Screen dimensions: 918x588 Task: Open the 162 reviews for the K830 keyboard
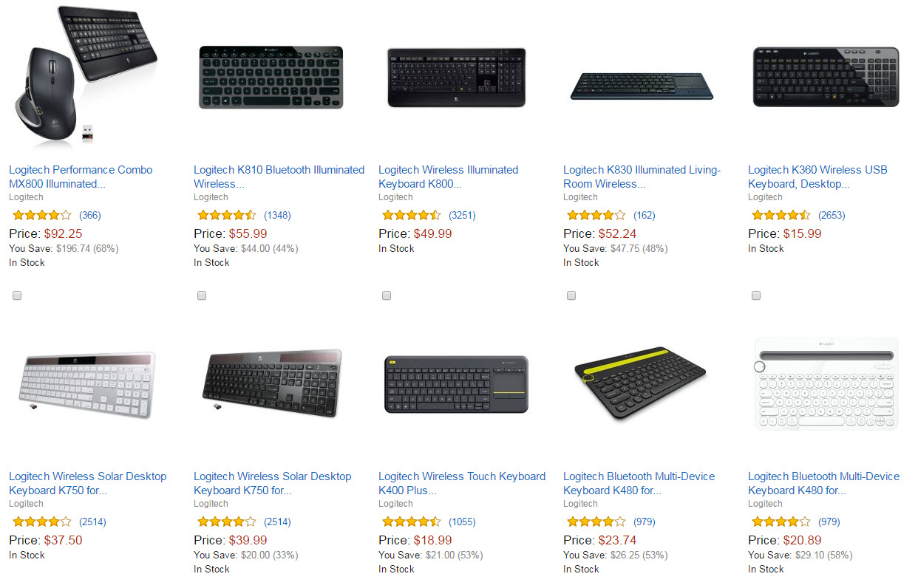click(644, 216)
